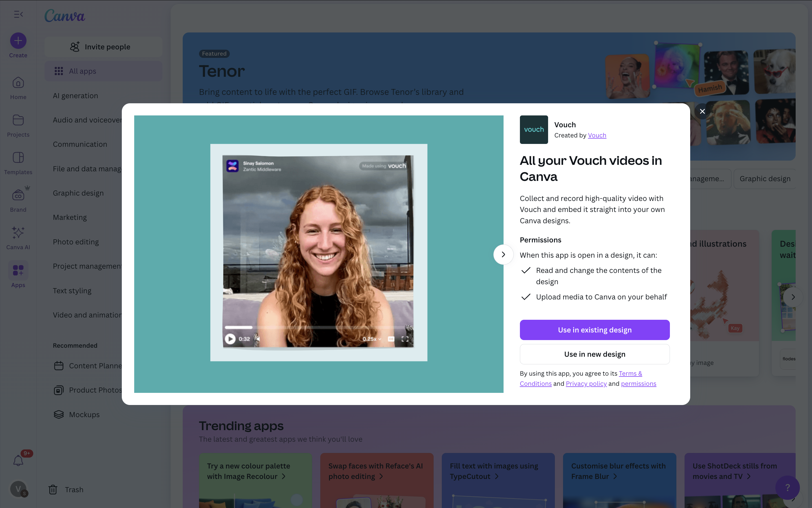Select Project management category

tap(87, 266)
